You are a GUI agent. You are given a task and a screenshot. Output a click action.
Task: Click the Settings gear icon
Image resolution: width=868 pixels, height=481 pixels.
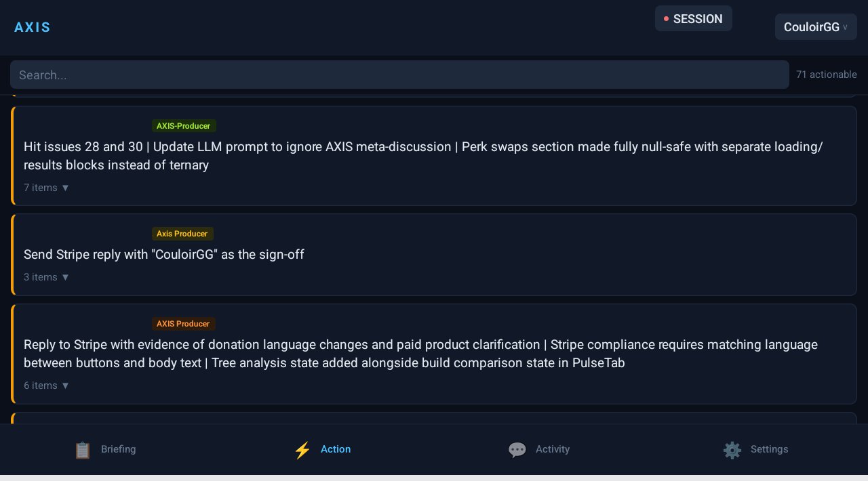732,450
